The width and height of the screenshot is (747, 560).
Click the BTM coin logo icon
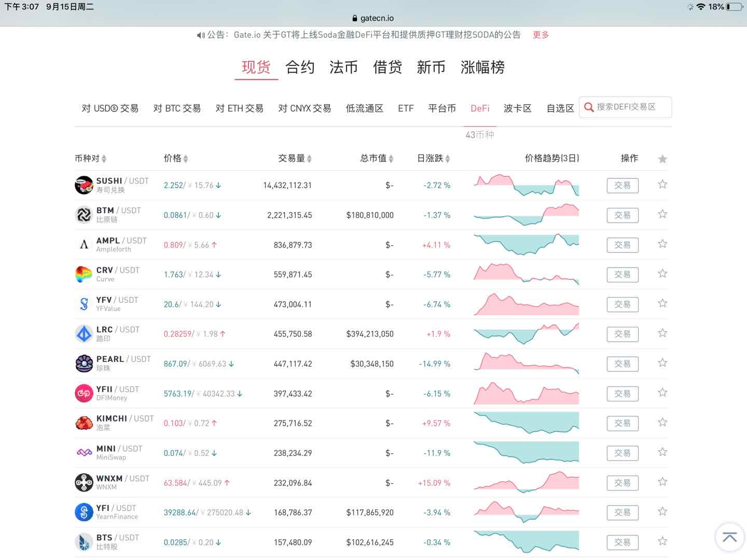[x=84, y=215]
